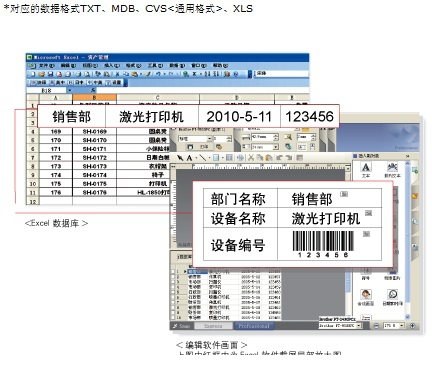Click the Paste icon in the editor toolbar

[x=268, y=158]
